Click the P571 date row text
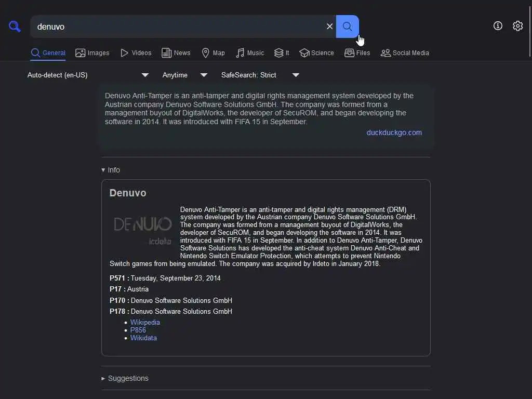This screenshot has height=399, width=532. [x=165, y=278]
